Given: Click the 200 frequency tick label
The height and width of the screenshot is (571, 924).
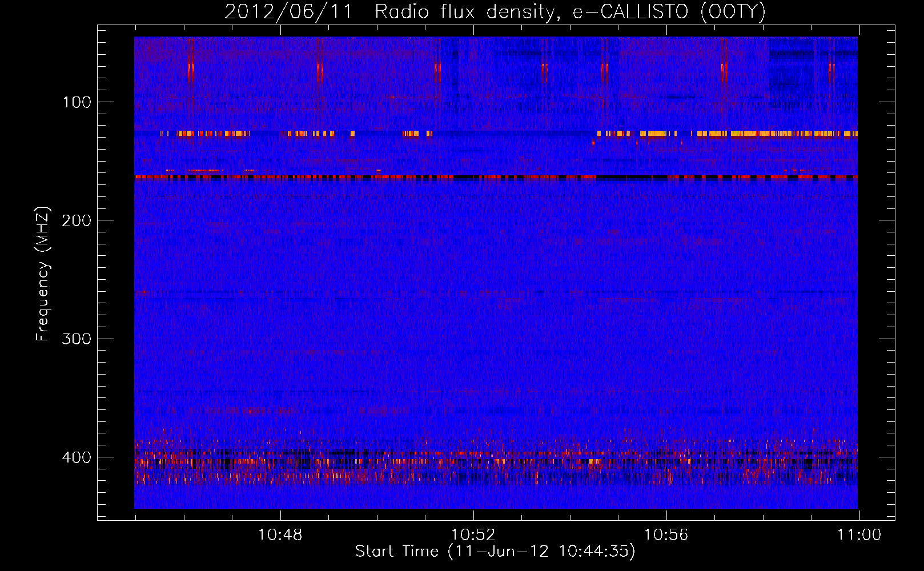Looking at the screenshot, I should pyautogui.click(x=77, y=220).
